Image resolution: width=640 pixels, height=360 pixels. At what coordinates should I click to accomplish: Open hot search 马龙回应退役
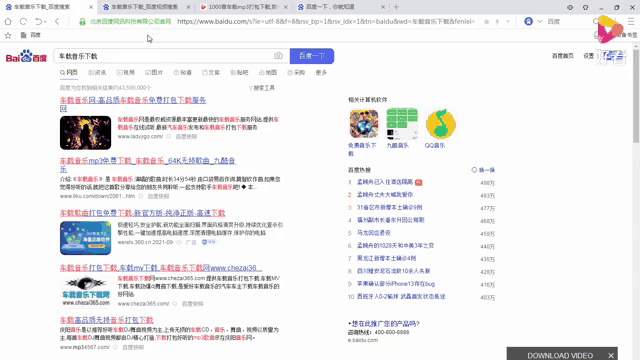tap(373, 233)
